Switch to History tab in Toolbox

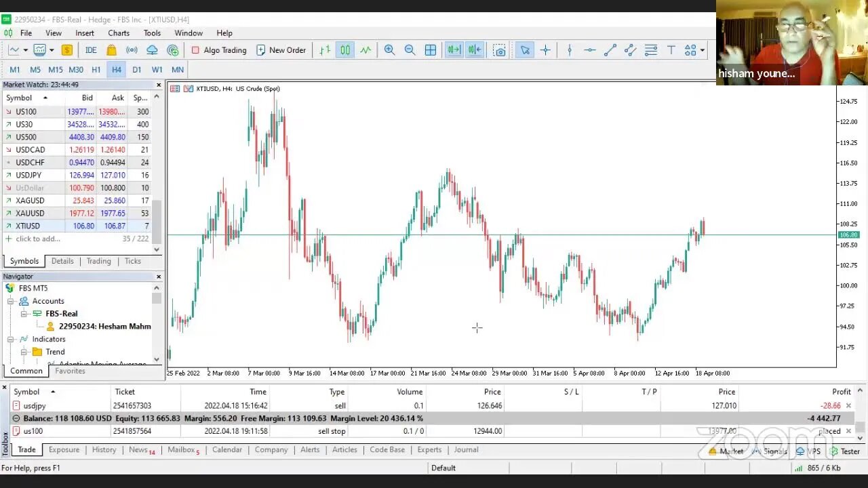pos(104,449)
